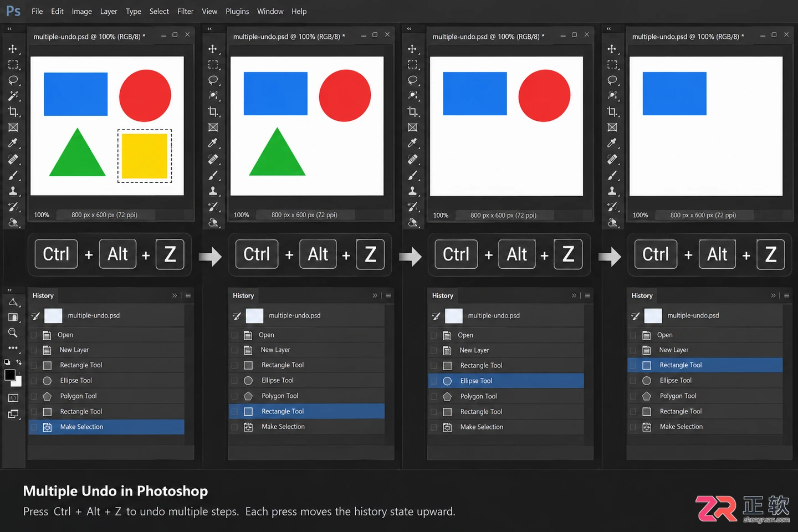Collapse the second History panel with double chevron

click(375, 295)
